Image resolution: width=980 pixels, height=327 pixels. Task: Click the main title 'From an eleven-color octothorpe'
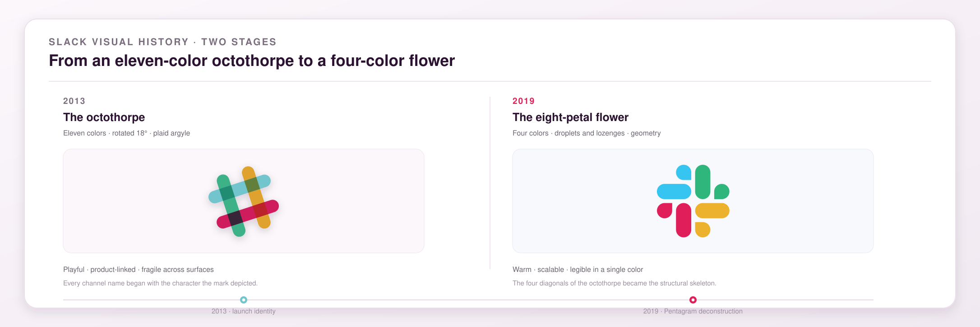point(252,61)
